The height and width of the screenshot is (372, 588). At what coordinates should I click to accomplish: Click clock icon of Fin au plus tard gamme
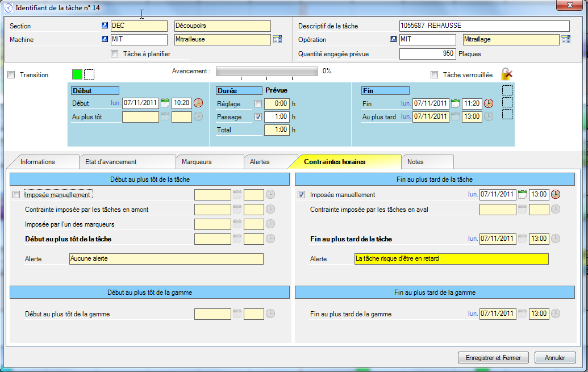point(556,314)
